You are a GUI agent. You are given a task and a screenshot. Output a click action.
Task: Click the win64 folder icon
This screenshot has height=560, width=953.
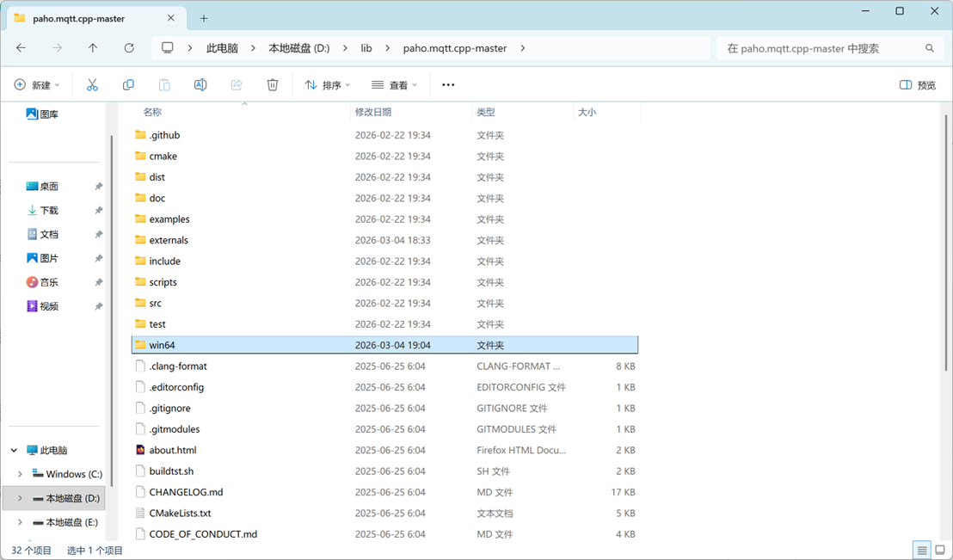pos(140,345)
